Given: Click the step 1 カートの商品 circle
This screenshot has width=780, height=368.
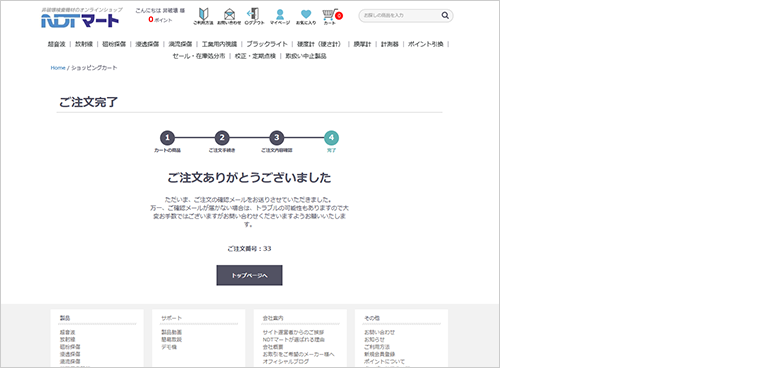Looking at the screenshot, I should pyautogui.click(x=167, y=138).
